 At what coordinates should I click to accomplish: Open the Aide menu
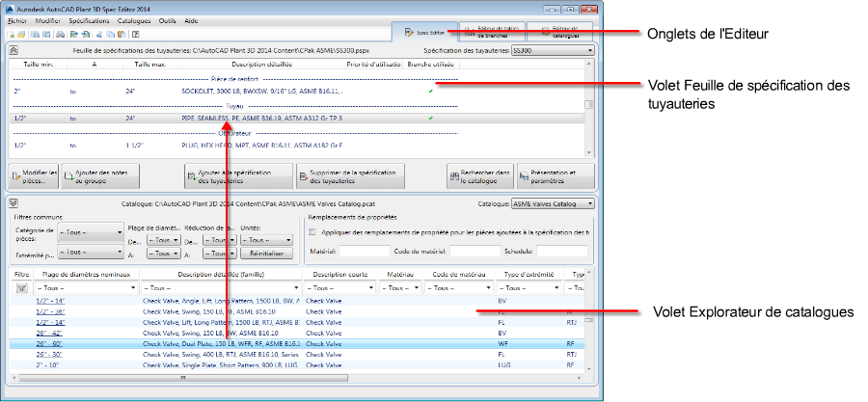(191, 21)
